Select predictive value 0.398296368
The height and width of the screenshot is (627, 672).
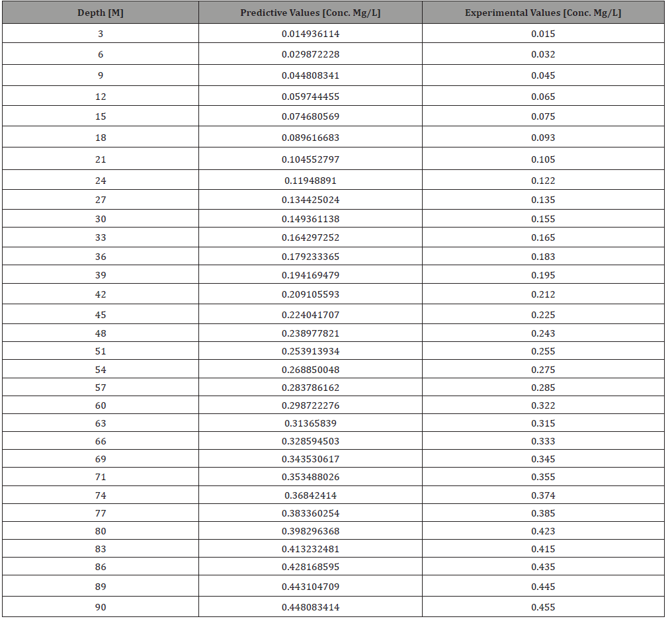pyautogui.click(x=310, y=531)
